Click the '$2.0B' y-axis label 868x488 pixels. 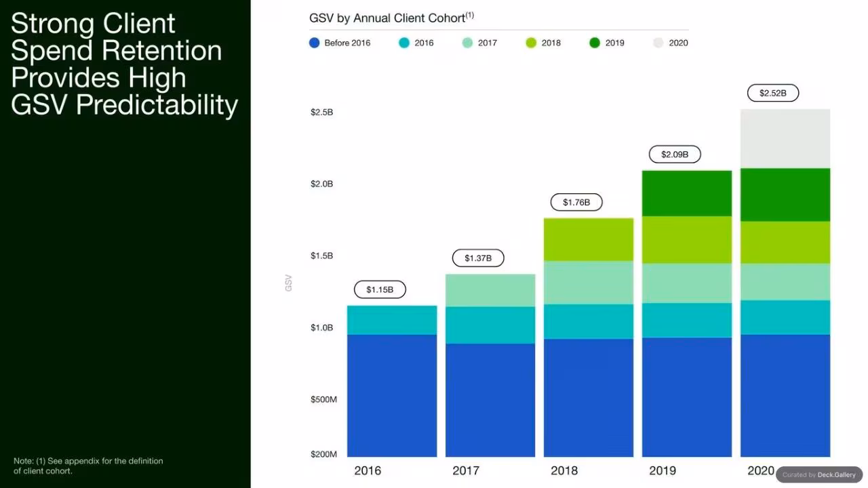click(x=322, y=184)
